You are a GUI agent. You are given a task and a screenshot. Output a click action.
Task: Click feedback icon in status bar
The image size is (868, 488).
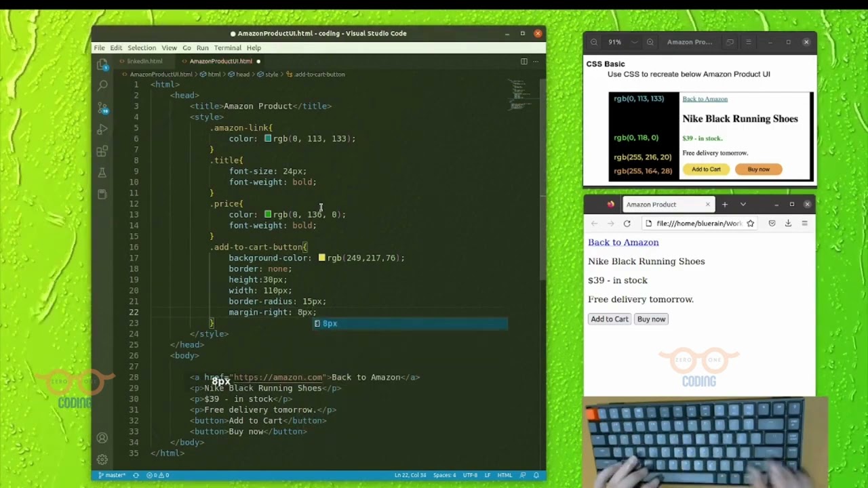[524, 475]
